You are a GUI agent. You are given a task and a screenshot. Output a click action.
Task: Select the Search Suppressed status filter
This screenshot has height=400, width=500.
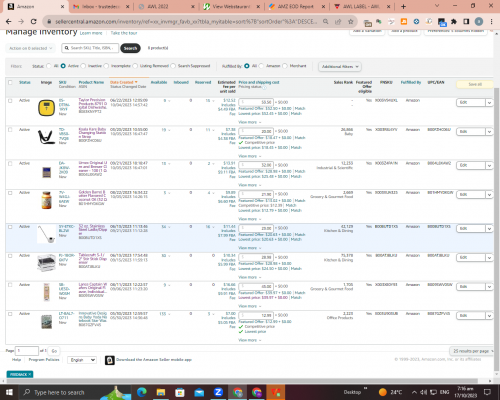(x=173, y=66)
